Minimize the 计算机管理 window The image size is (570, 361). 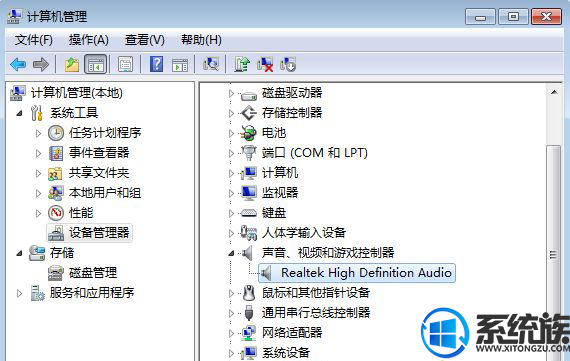pos(480,17)
